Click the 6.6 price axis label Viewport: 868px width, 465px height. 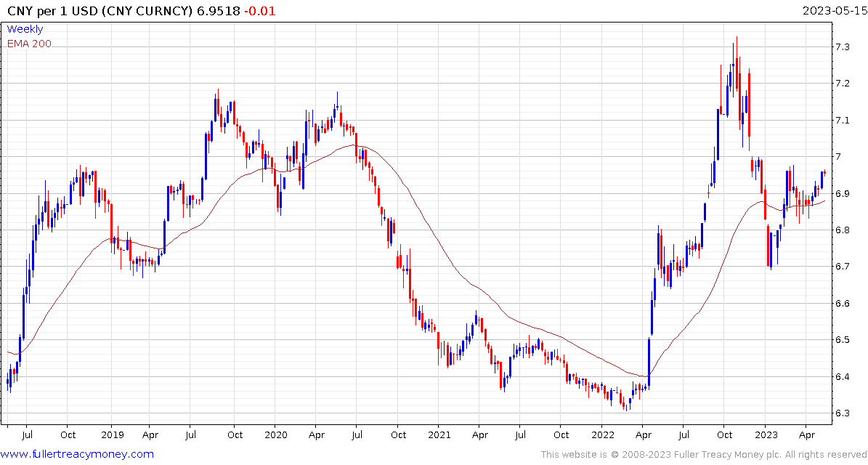tap(841, 304)
